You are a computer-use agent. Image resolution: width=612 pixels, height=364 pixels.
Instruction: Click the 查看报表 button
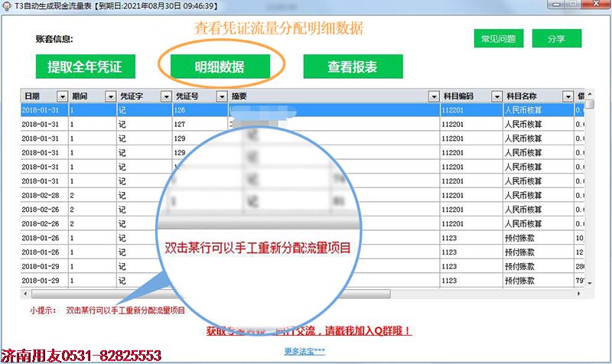pos(353,67)
